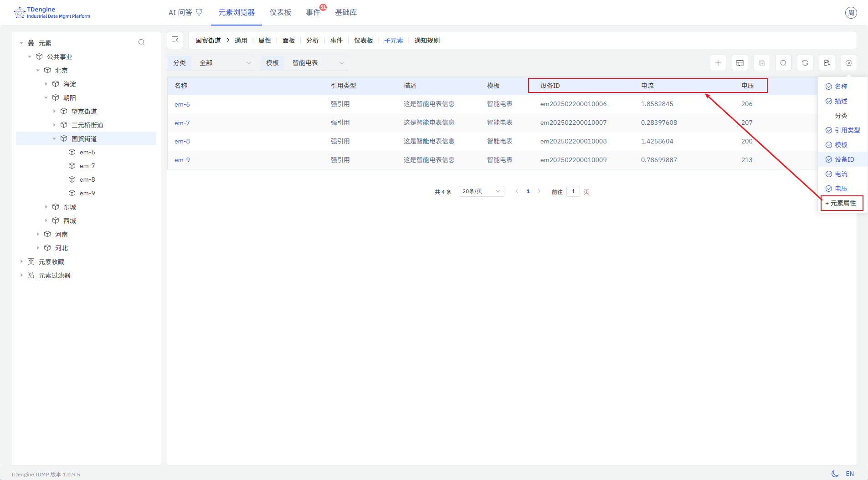Go to the next page arrow
This screenshot has height=480, width=868.
tap(539, 191)
